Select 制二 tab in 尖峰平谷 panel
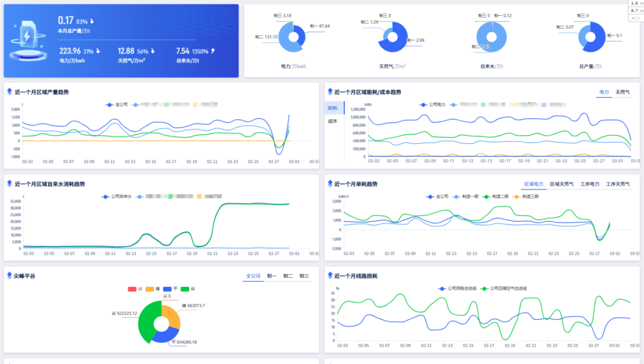Viewport: 644px width, 364px height. pos(288,276)
